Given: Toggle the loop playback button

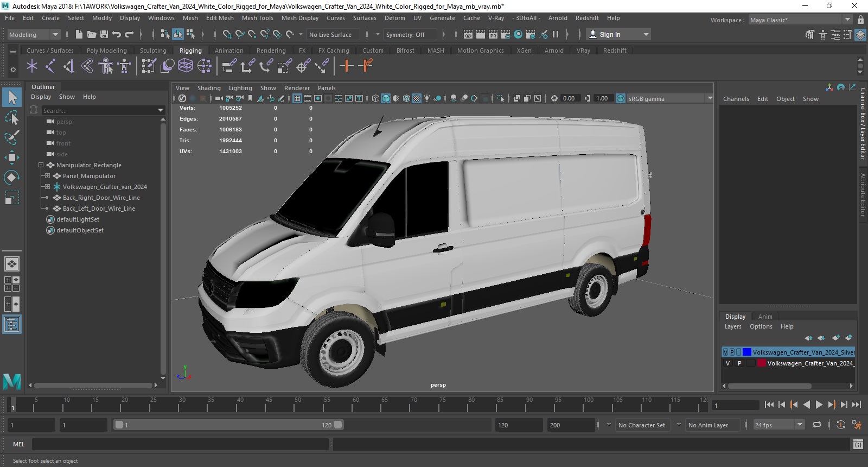Looking at the screenshot, I should tap(817, 425).
